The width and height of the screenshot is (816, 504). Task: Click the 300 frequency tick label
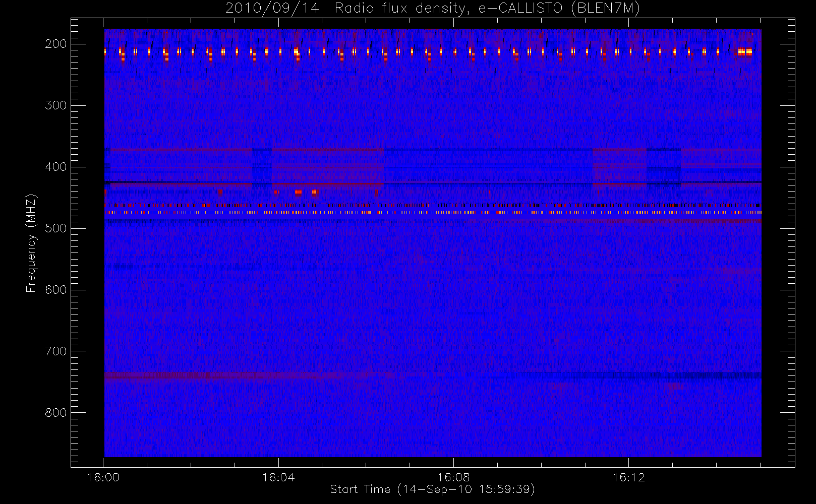click(56, 105)
